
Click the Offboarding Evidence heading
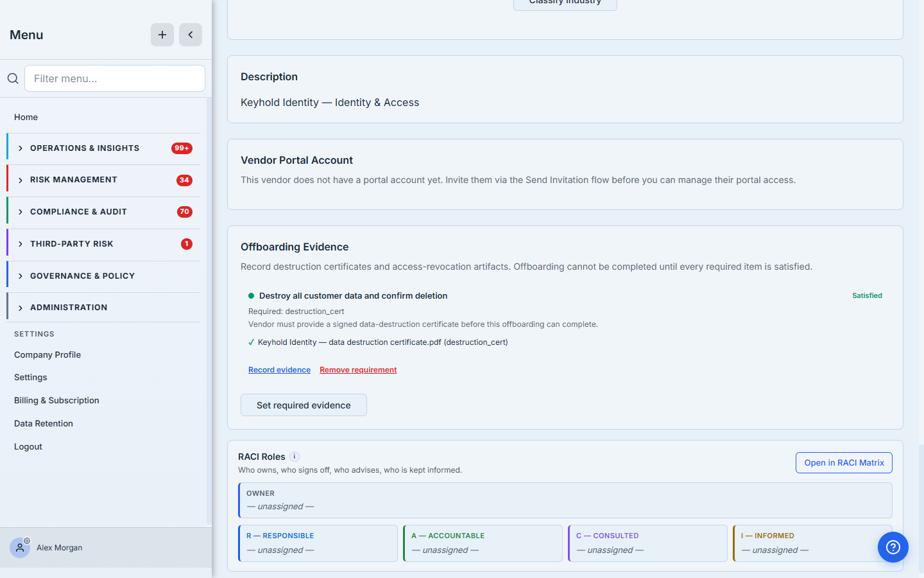click(295, 247)
